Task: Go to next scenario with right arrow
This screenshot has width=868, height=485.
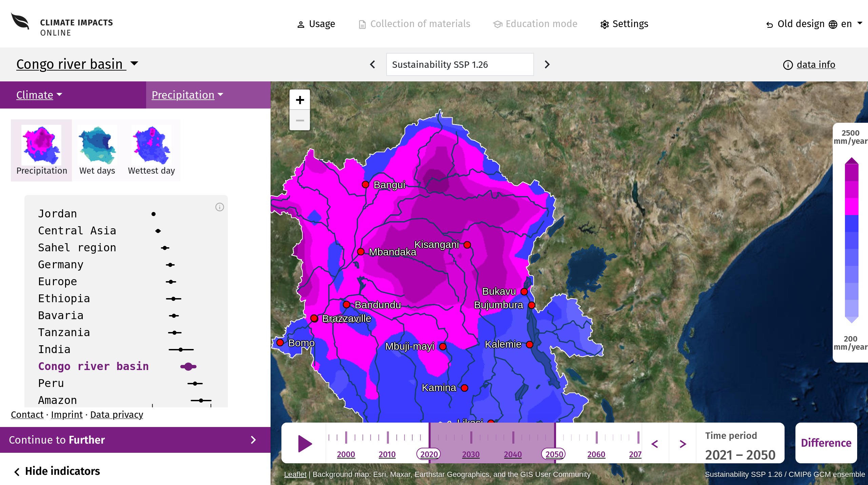Action: [547, 64]
